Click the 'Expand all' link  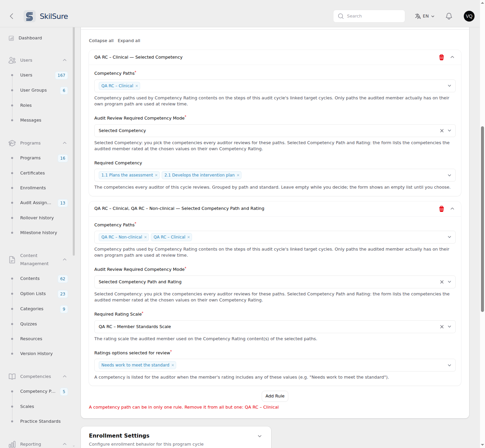point(129,41)
